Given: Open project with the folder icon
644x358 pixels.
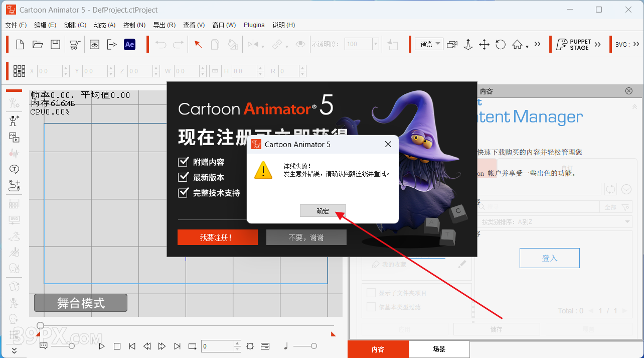Looking at the screenshot, I should point(38,44).
